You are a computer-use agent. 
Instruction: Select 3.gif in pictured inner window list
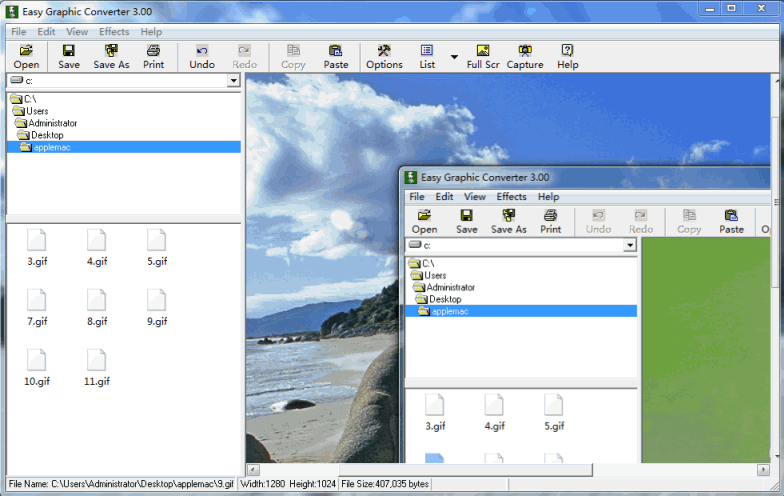tap(434, 412)
